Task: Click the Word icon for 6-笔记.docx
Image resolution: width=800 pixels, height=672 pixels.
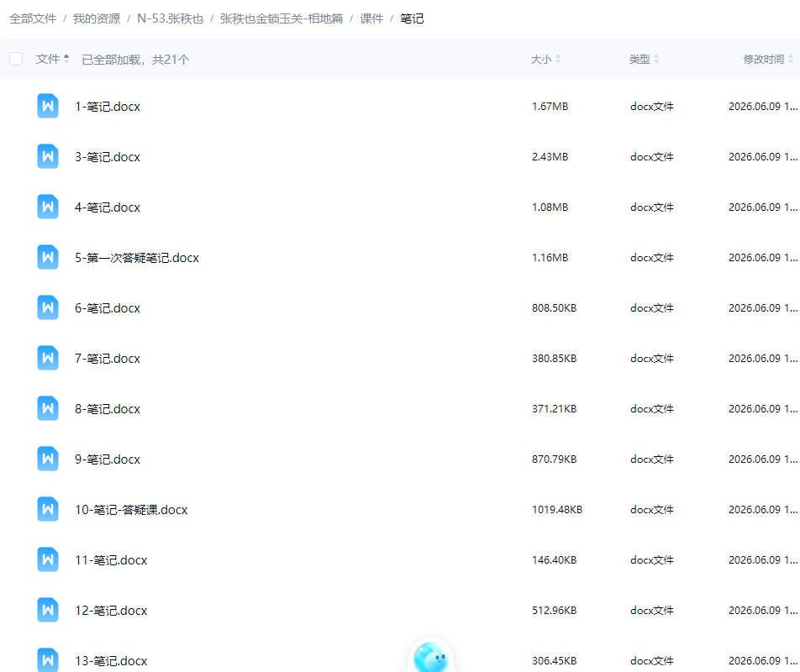Action: (x=47, y=308)
